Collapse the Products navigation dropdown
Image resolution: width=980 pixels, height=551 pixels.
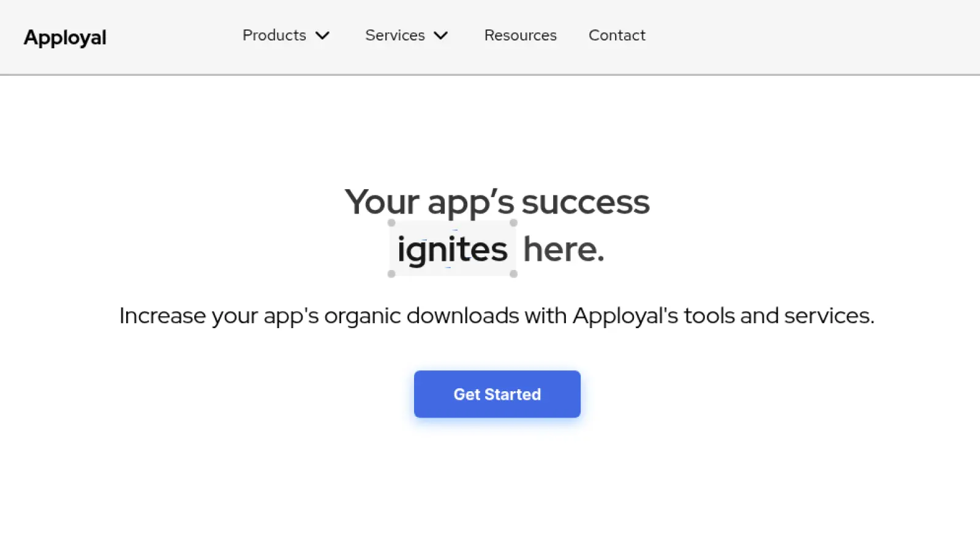click(x=323, y=36)
